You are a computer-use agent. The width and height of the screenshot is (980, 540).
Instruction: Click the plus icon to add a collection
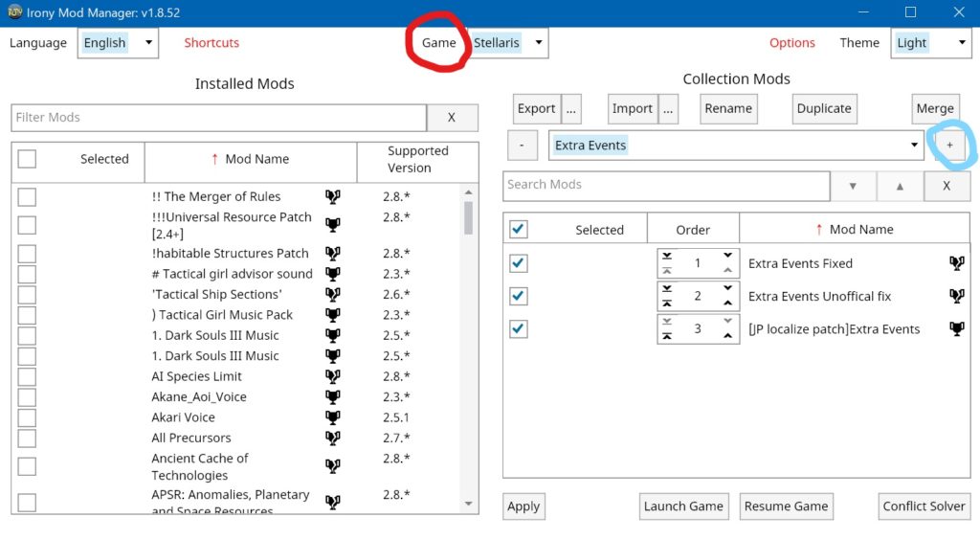(x=949, y=146)
